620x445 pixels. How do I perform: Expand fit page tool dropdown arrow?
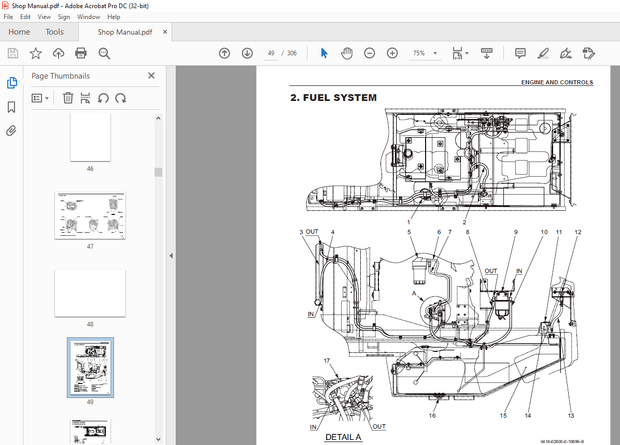click(x=467, y=53)
